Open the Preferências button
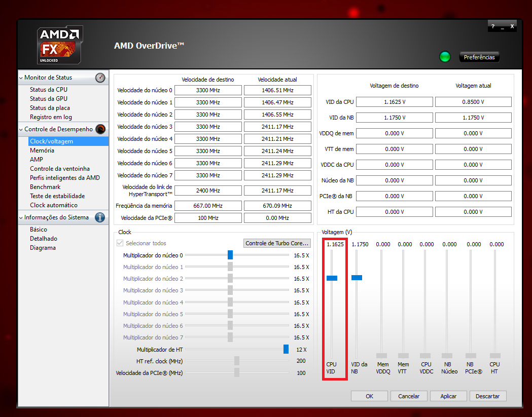 (x=479, y=57)
